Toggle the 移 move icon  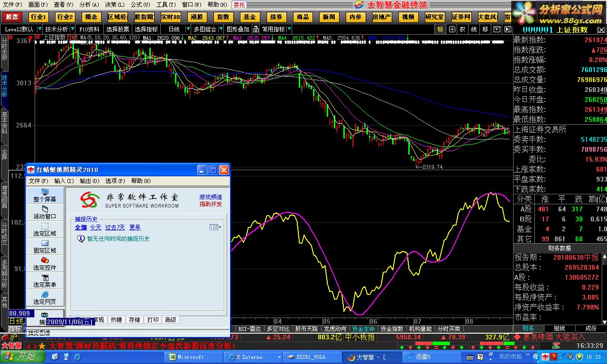[x=485, y=29]
